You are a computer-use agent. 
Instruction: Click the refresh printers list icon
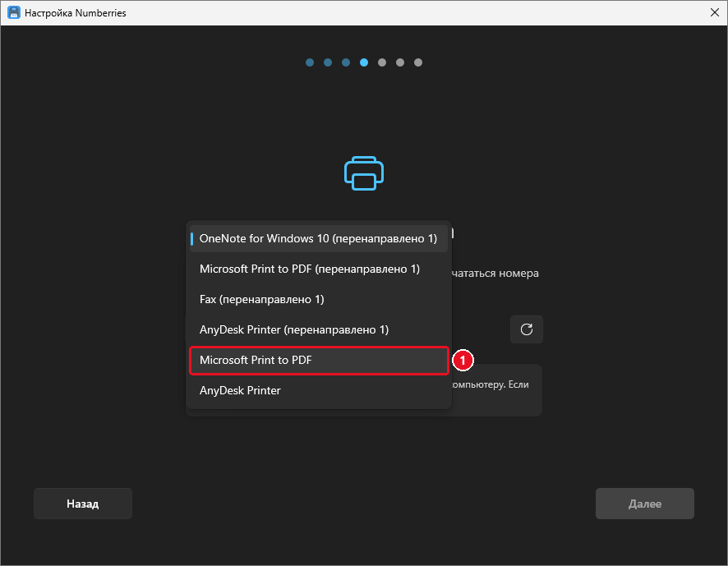(x=527, y=329)
